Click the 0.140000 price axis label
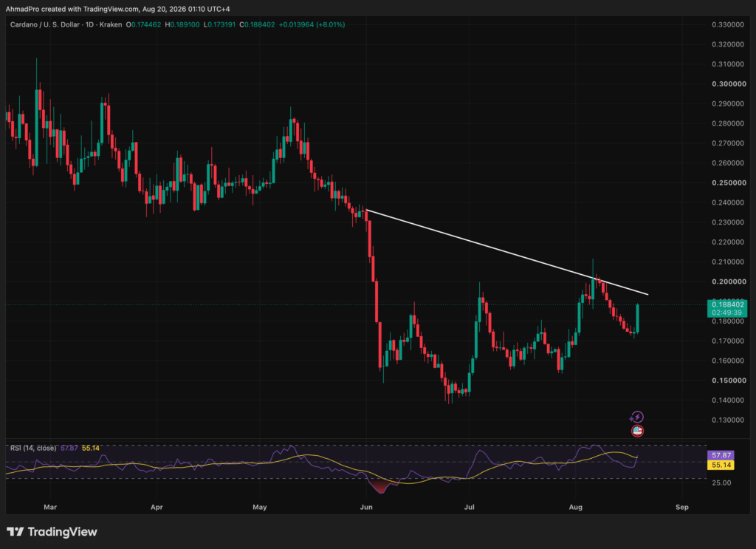The image size is (756, 549). (727, 400)
